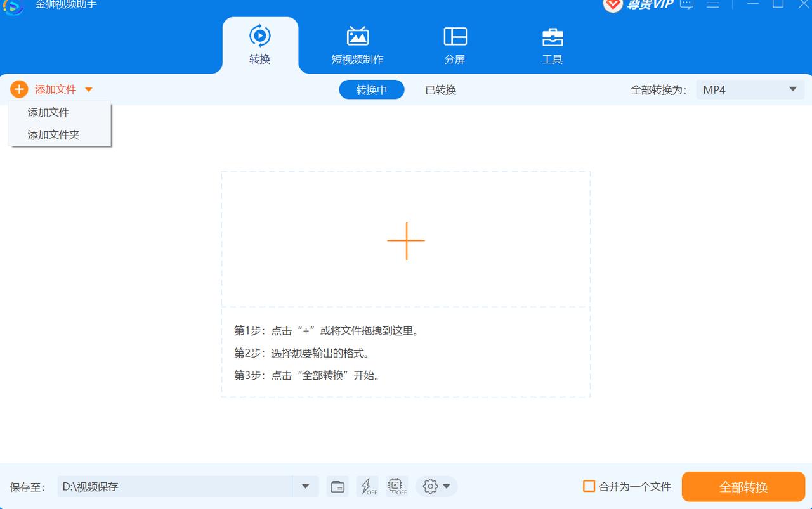Open the 分屏 split-screen tool

tap(454, 44)
